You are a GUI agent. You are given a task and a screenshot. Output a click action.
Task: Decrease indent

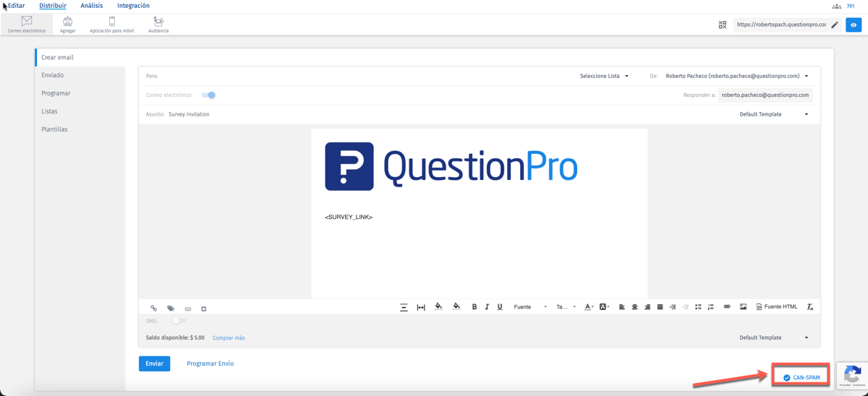[x=685, y=307]
